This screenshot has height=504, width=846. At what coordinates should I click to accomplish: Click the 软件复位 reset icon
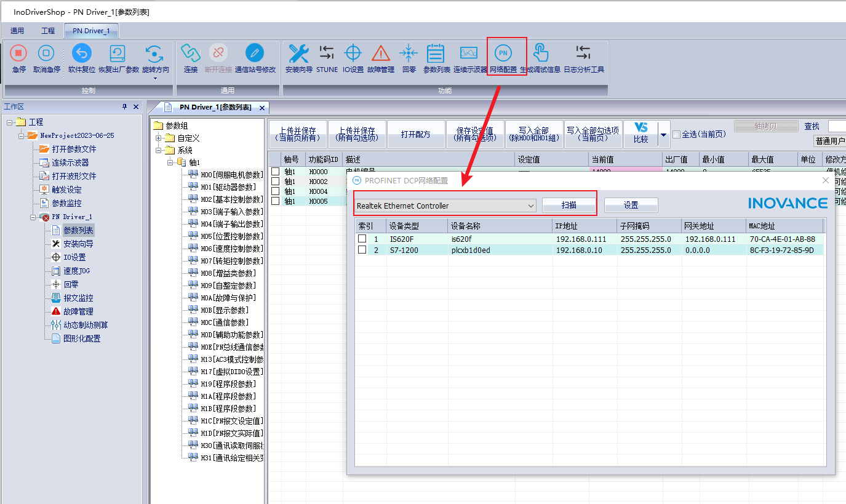(x=82, y=54)
